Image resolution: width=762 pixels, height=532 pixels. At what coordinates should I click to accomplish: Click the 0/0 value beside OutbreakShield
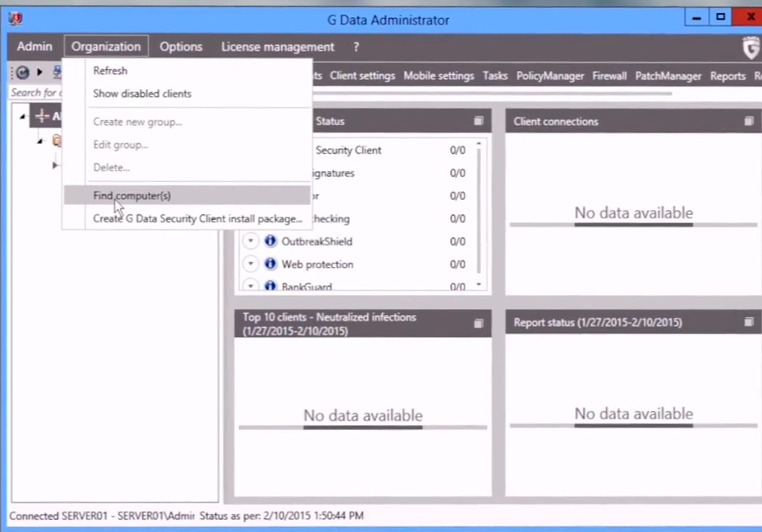(457, 241)
